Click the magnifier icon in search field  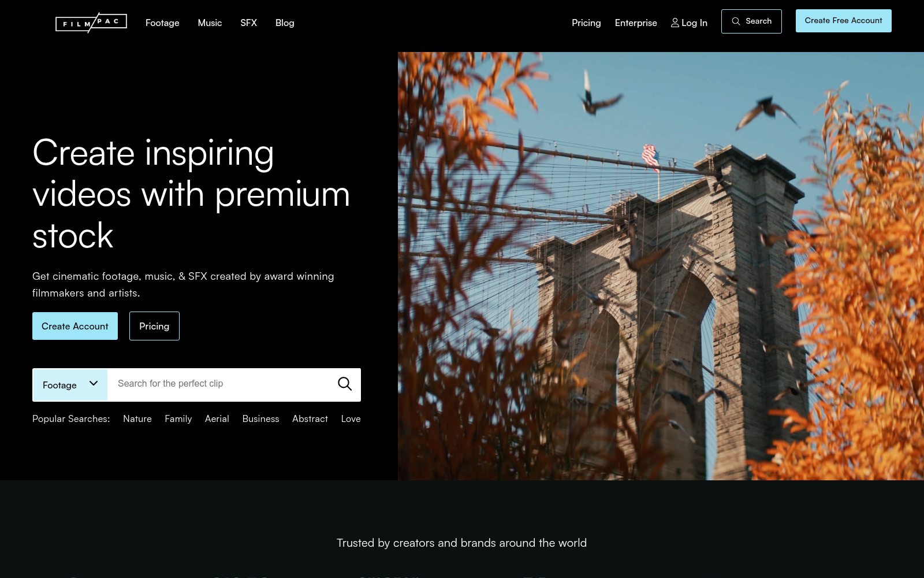coord(345,384)
